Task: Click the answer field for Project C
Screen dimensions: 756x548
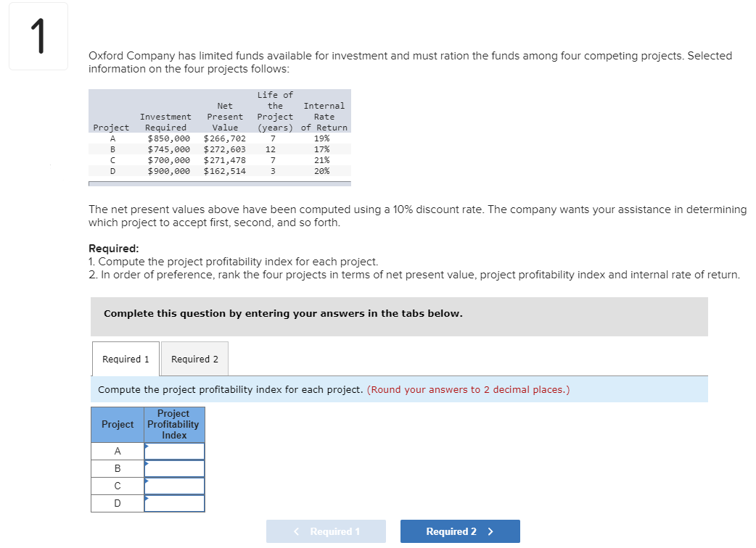Action: [x=174, y=485]
